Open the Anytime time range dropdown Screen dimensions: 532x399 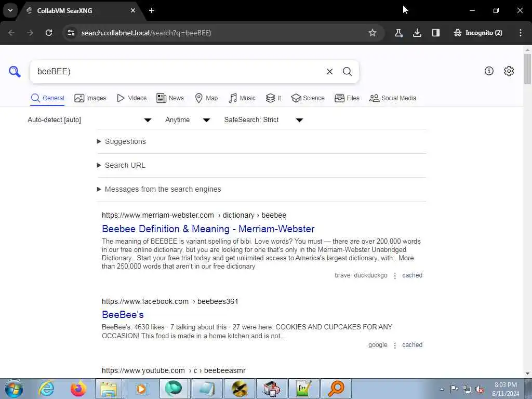pos(188,120)
